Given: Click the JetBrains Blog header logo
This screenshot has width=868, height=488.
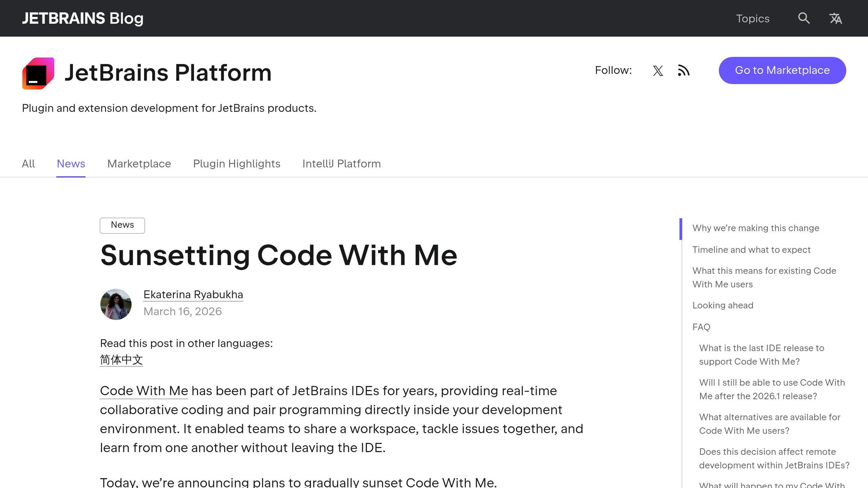Looking at the screenshot, I should [83, 18].
